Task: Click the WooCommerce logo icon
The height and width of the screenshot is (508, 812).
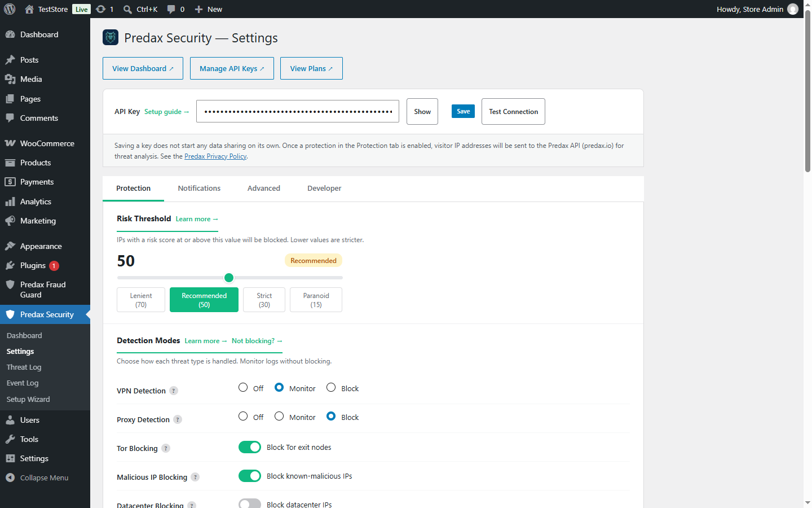Action: click(10, 143)
